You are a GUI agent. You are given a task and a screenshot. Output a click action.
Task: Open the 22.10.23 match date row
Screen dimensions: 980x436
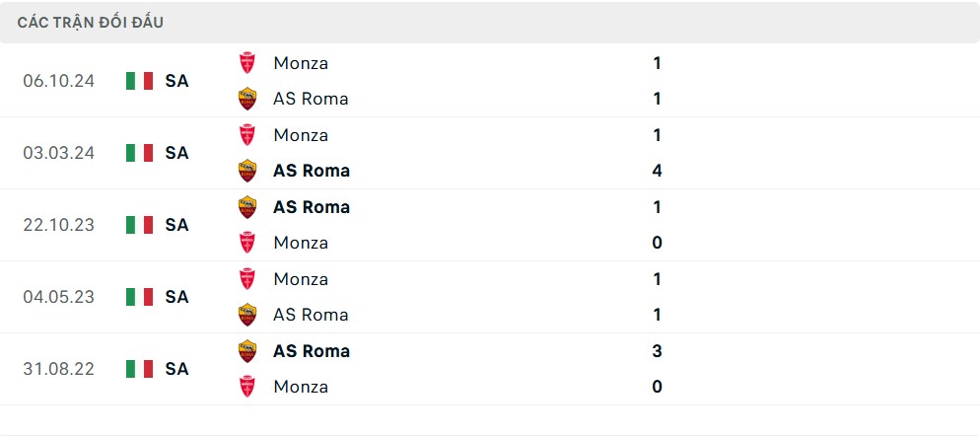(59, 225)
